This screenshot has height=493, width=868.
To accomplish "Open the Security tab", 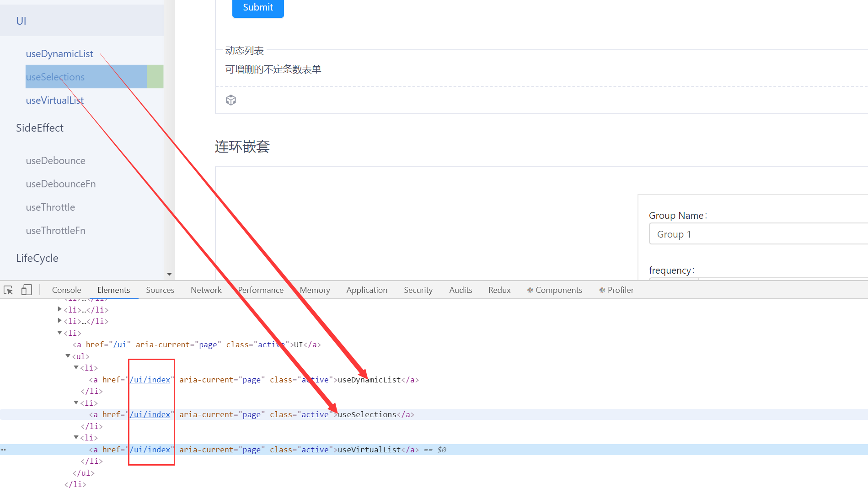I will [418, 290].
